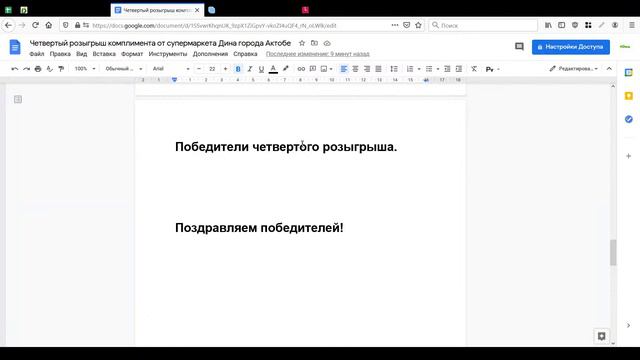Apply a numbered list

410,69
